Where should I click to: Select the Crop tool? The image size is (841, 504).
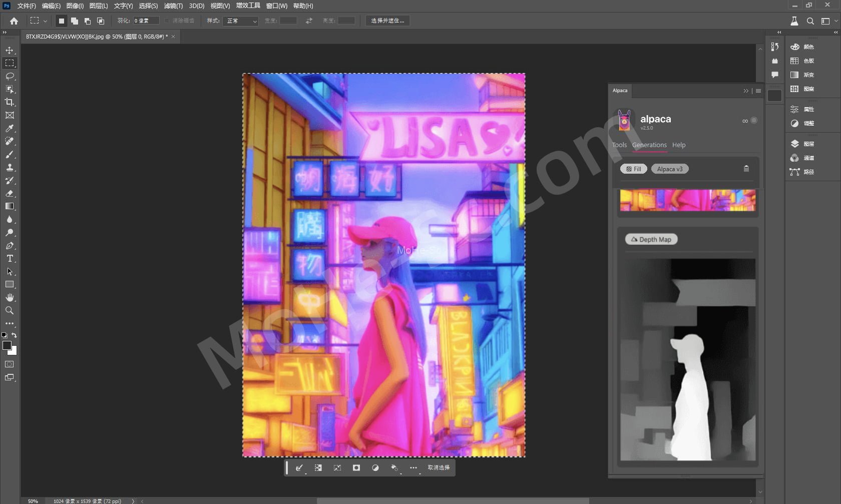(x=10, y=102)
